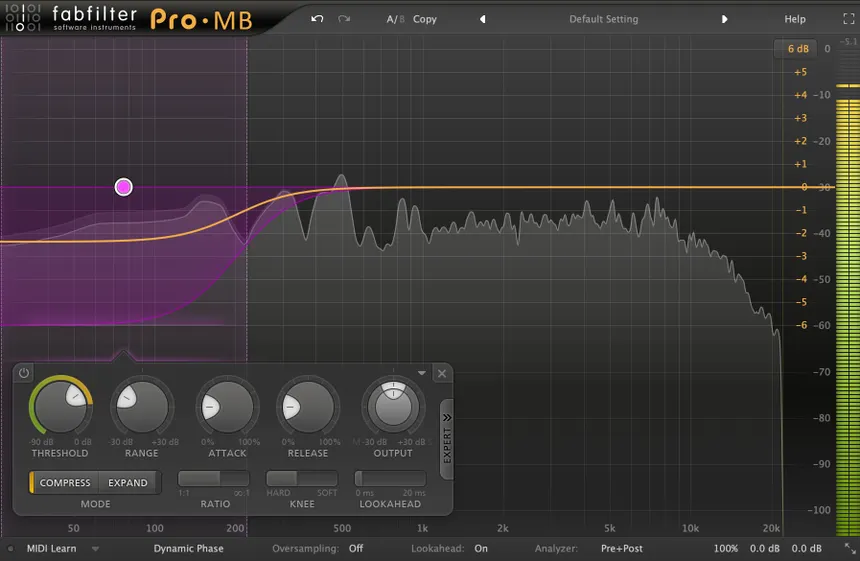The height and width of the screenshot is (561, 860).
Task: Click the Release knob
Action: 308,407
